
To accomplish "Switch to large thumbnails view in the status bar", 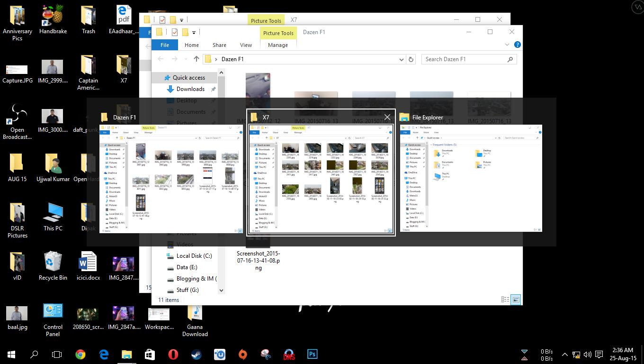I will pos(516,299).
